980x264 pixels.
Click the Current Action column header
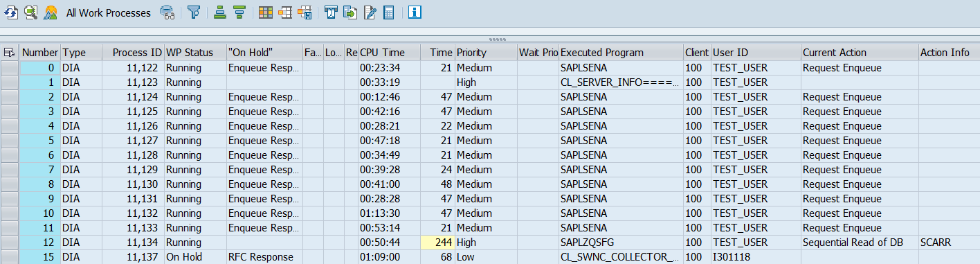point(860,53)
